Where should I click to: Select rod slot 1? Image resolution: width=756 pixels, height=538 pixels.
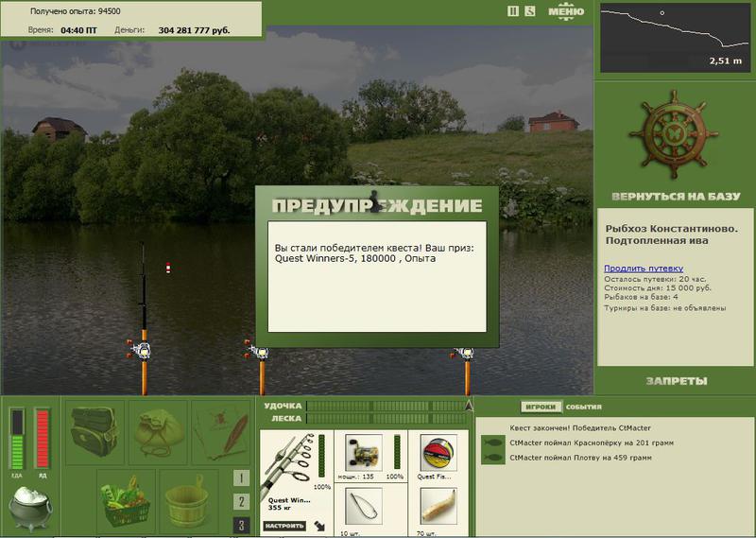click(x=241, y=478)
